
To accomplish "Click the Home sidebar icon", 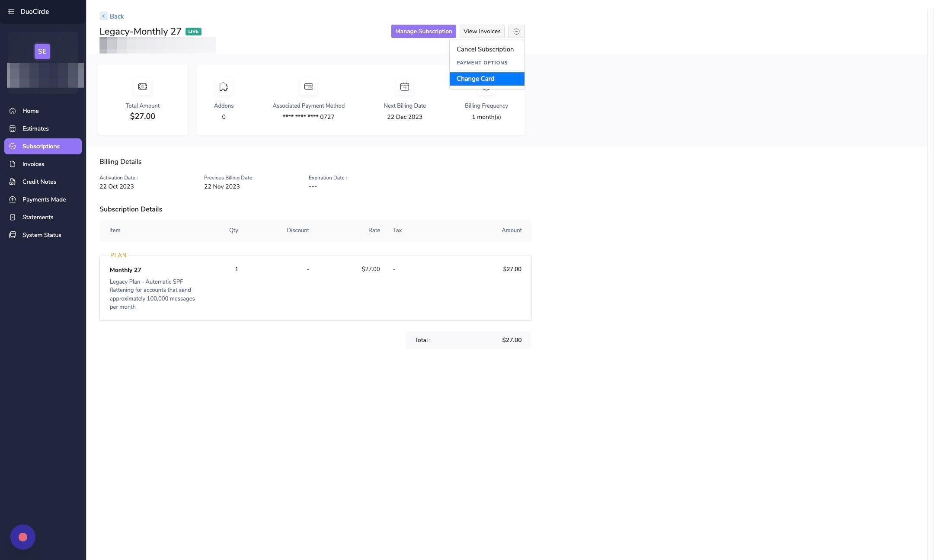I will pos(13,111).
